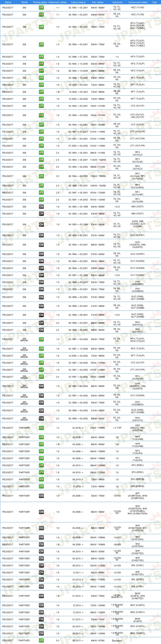
Task: Click diesel ON icon in 306 05.1997 -> 05.1999 DJY row
Action: (41, 275)
